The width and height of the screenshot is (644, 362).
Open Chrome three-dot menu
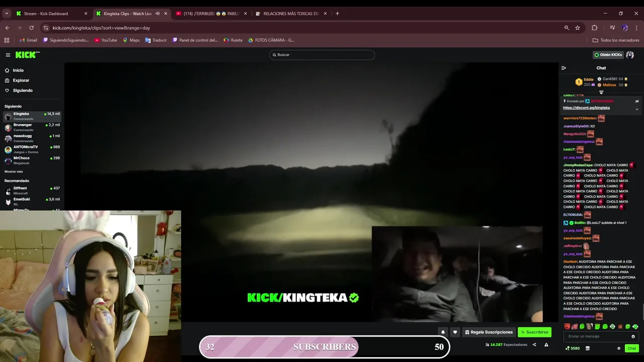[x=637, y=28]
